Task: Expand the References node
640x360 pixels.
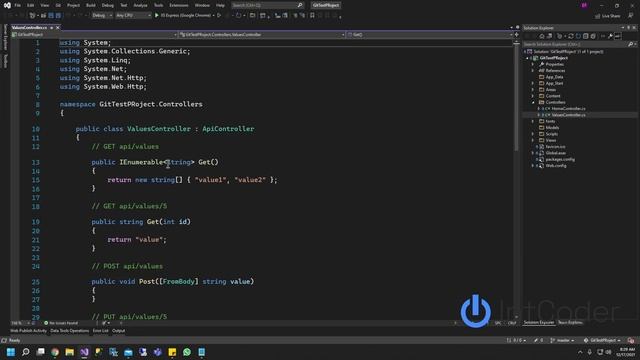Action: point(533,71)
